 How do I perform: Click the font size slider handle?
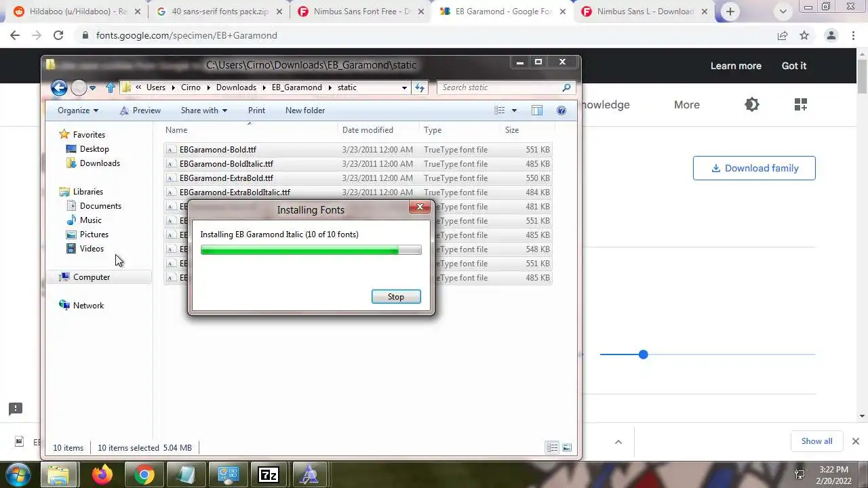[643, 354]
